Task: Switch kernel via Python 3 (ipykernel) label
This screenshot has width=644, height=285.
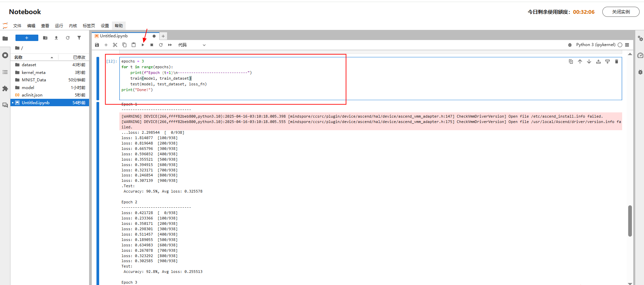Action: (x=596, y=45)
